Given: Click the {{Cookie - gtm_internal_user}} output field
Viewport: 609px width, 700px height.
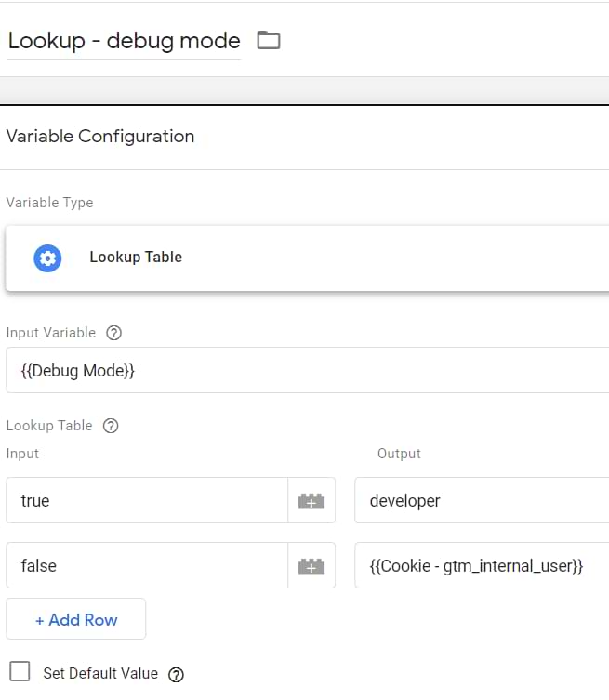Looking at the screenshot, I should click(482, 566).
